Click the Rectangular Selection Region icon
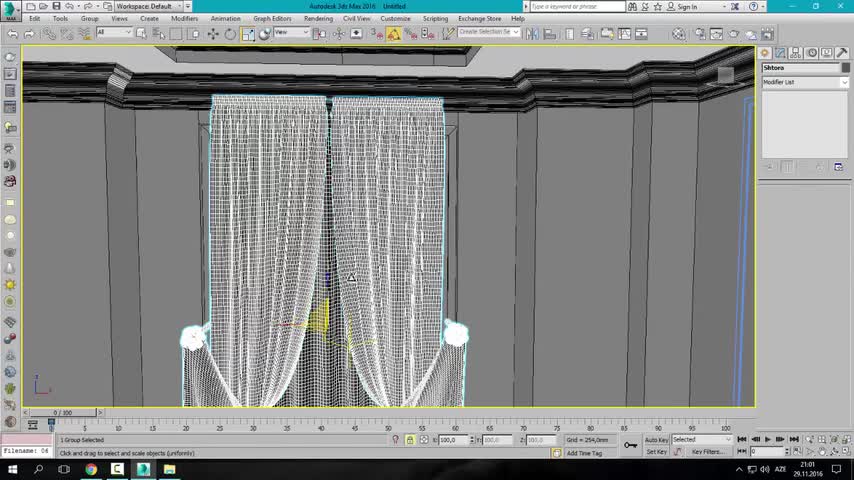854x480 pixels. point(176,34)
